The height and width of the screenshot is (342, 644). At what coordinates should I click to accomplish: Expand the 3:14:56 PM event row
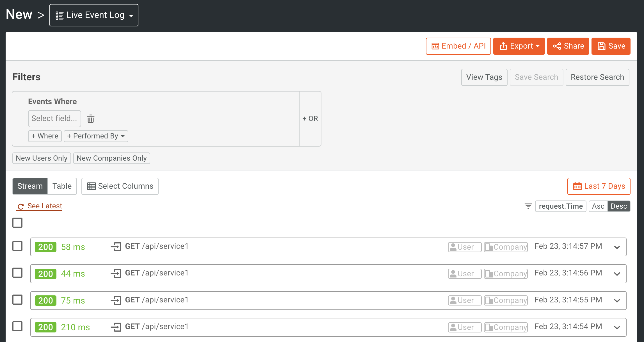(617, 274)
